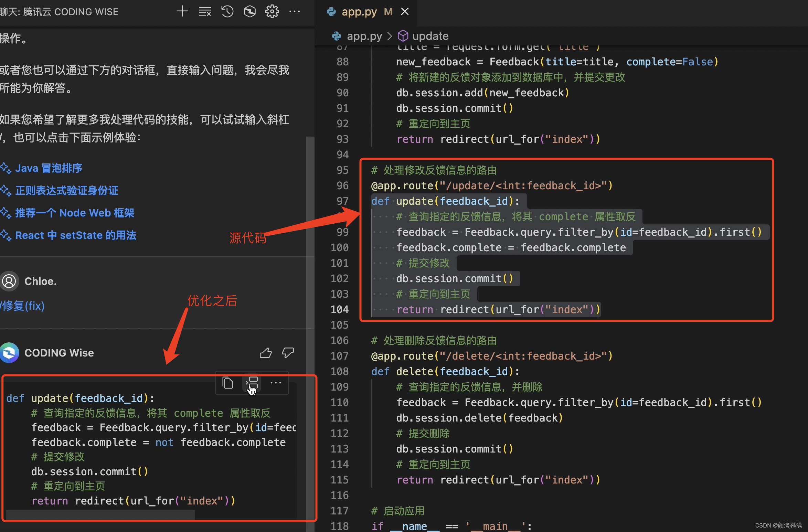
Task: Open update symbol breadcrumb dropdown
Action: [430, 36]
